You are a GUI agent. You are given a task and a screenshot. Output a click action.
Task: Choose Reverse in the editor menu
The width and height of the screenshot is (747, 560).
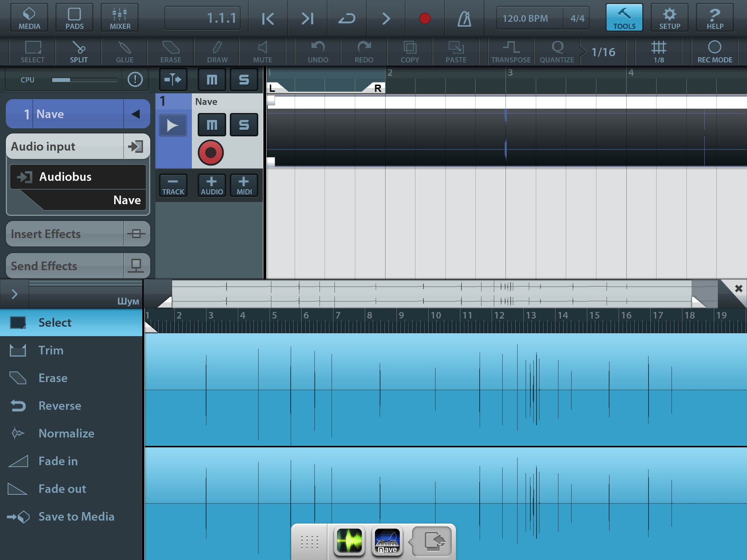71,405
